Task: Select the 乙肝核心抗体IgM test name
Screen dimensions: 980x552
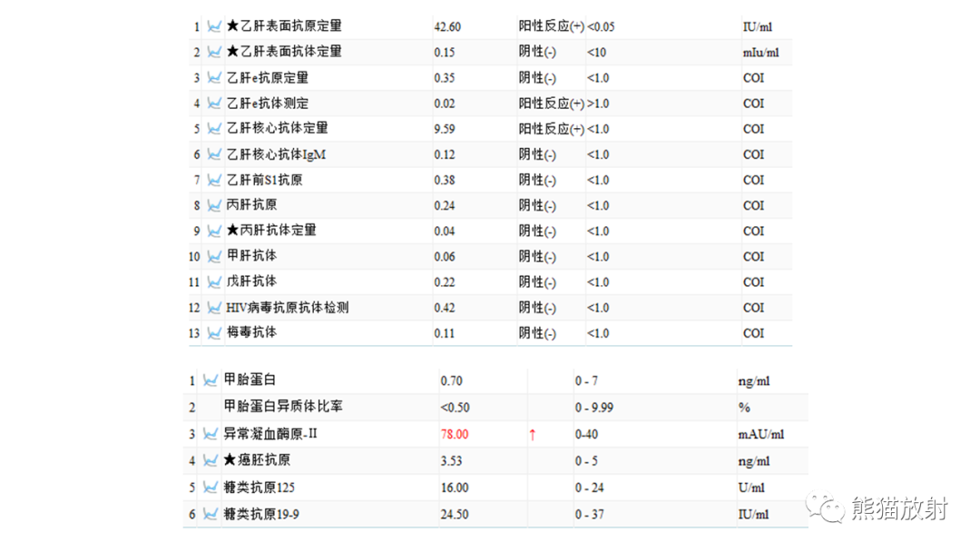Action: tap(276, 154)
